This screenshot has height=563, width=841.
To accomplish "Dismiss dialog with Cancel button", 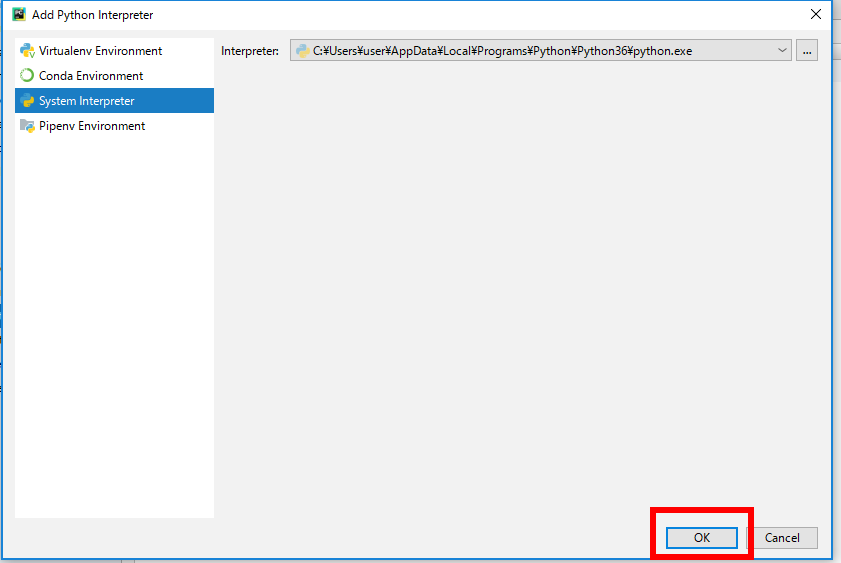I will point(782,538).
